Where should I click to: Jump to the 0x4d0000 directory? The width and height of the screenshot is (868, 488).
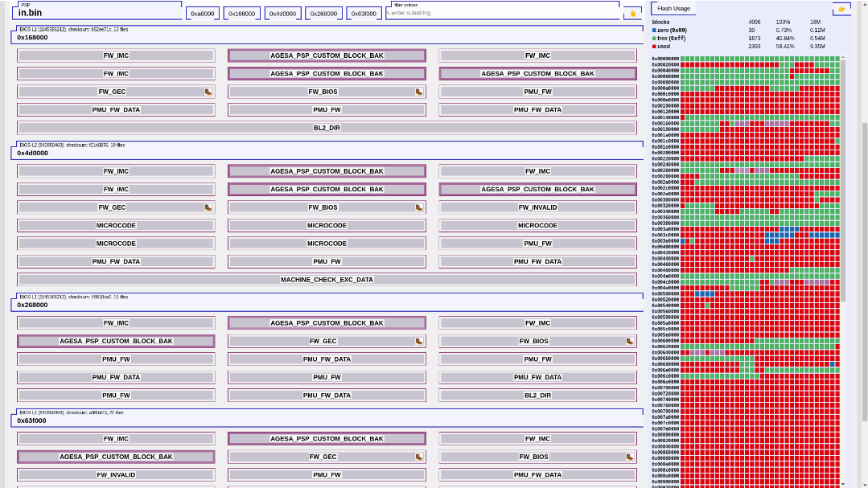pyautogui.click(x=282, y=14)
